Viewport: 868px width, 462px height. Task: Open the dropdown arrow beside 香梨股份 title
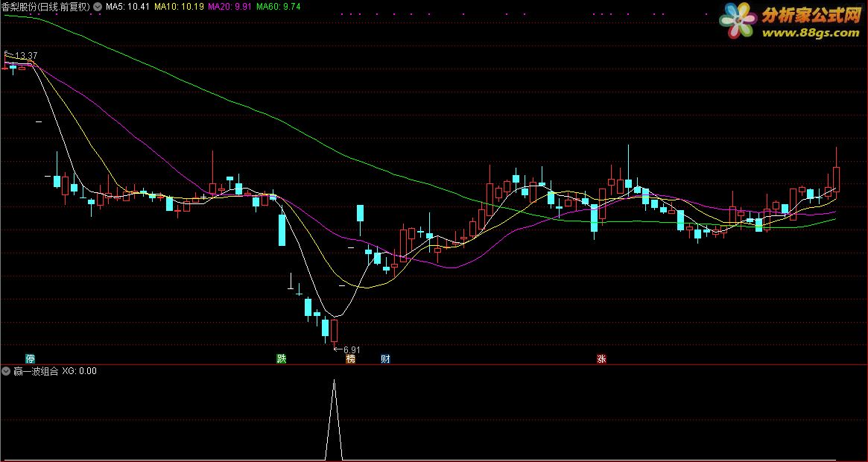tap(98, 7)
